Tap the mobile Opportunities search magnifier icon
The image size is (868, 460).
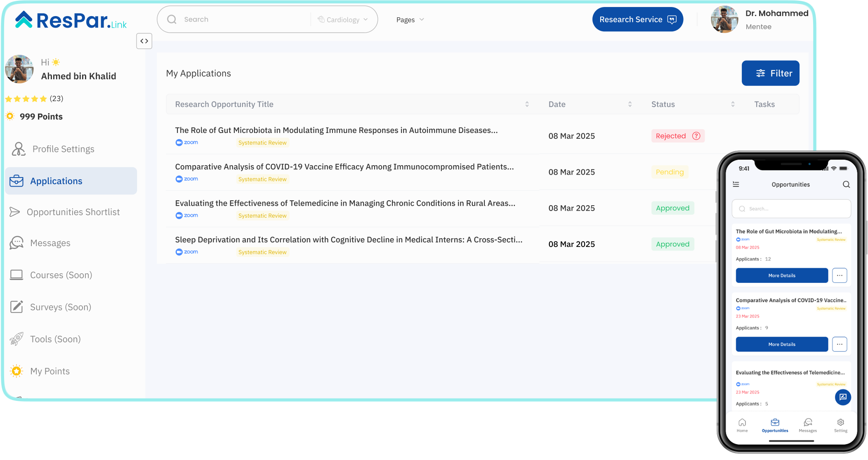tap(846, 184)
